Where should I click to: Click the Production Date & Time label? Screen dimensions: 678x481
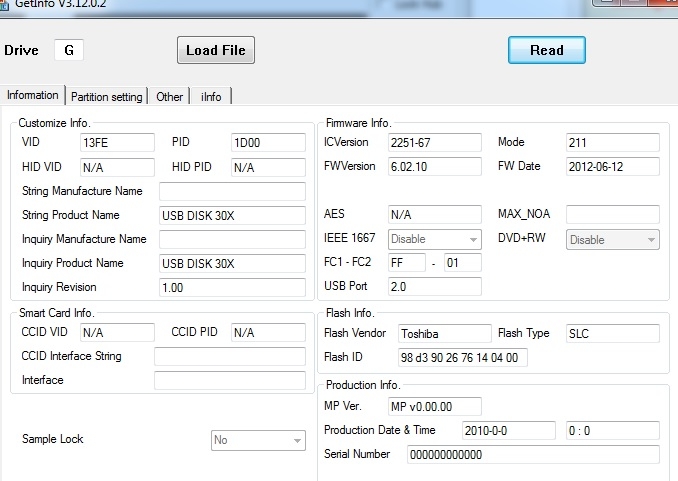click(380, 430)
